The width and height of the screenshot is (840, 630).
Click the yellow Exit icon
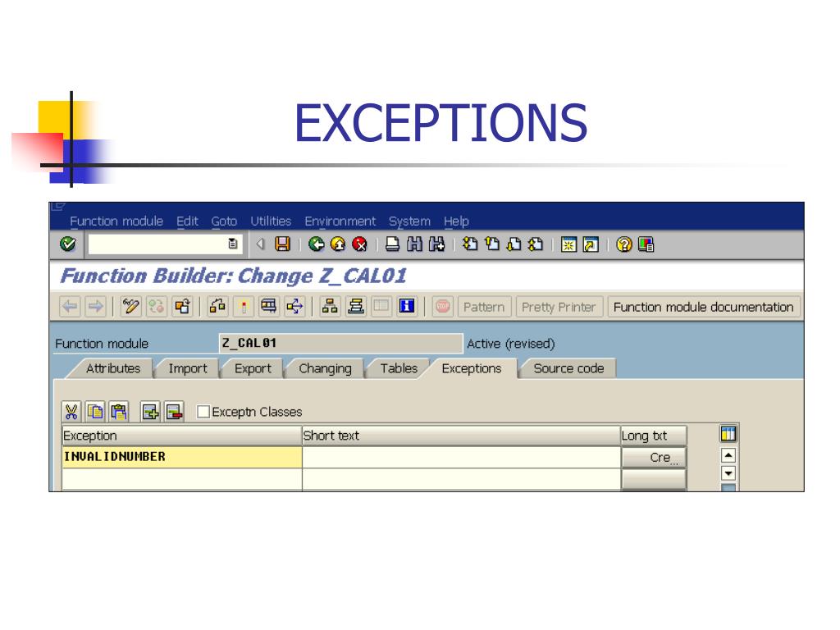(x=338, y=244)
